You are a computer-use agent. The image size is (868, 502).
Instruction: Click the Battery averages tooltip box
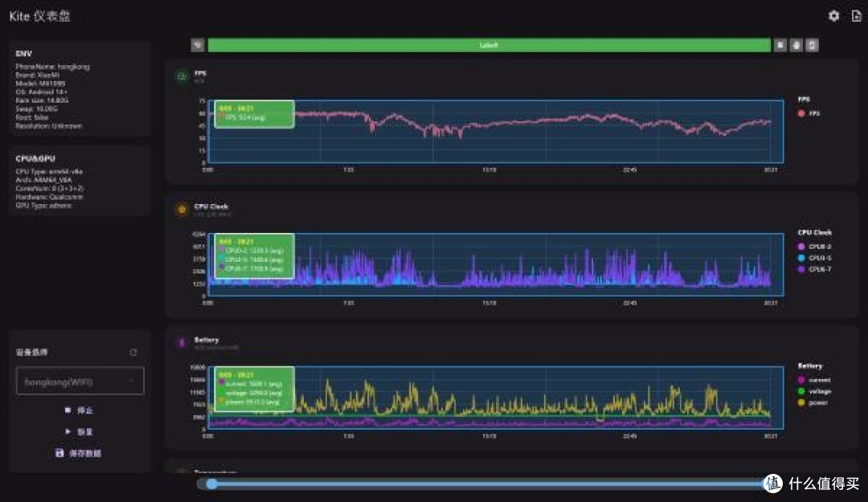click(x=254, y=389)
